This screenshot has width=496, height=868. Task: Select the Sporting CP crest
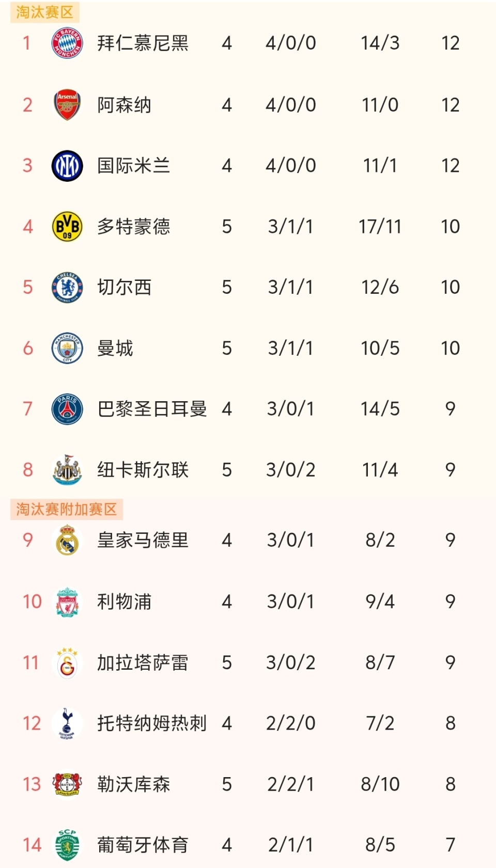tap(67, 845)
